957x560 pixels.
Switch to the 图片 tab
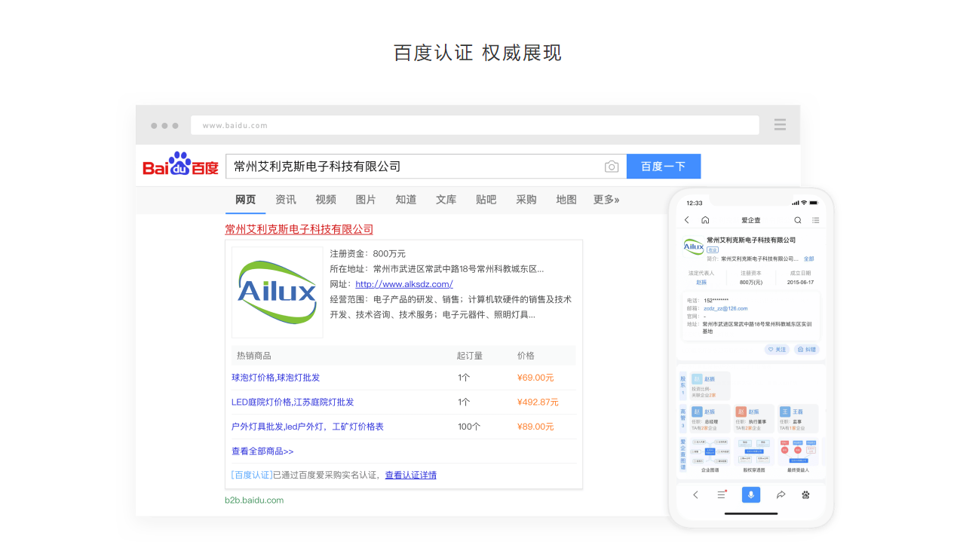366,200
